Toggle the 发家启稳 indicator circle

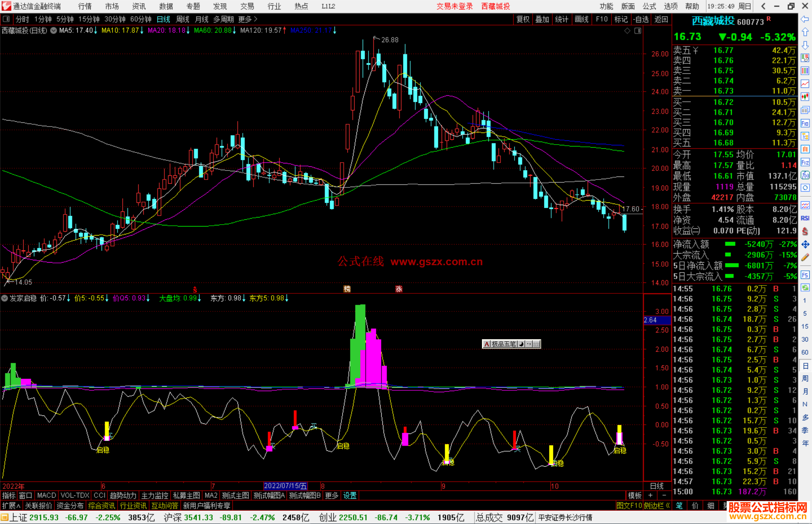point(5,298)
